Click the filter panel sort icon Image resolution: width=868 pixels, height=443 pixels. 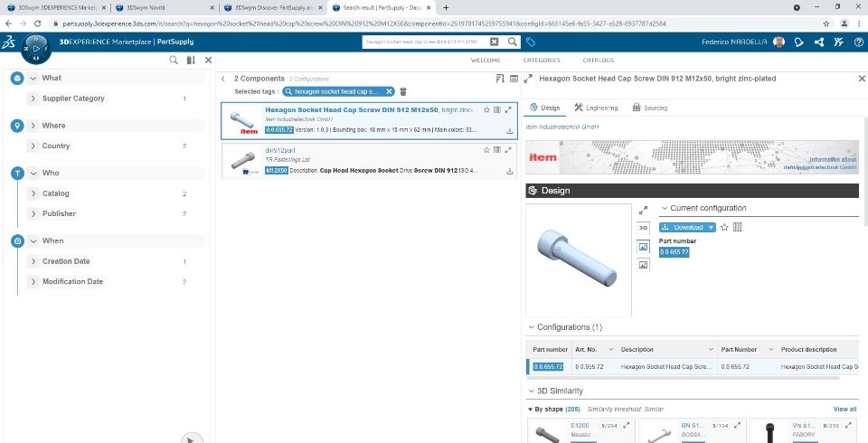pos(191,60)
